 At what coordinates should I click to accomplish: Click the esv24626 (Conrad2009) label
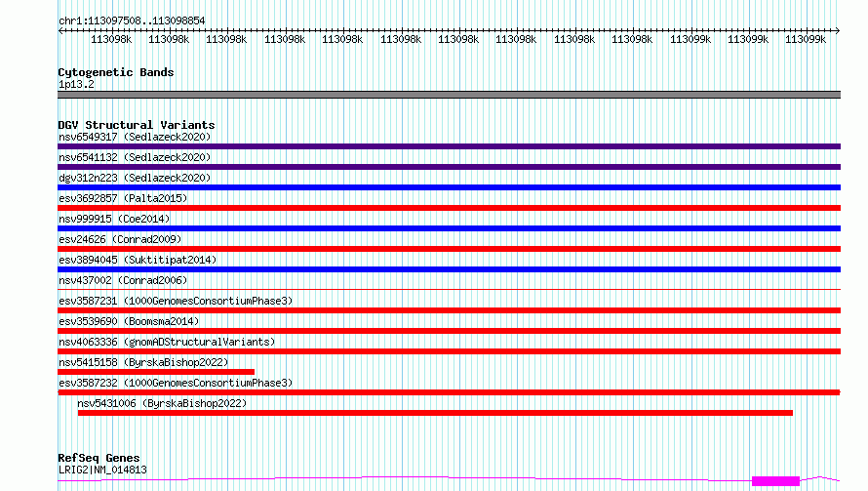click(120, 239)
